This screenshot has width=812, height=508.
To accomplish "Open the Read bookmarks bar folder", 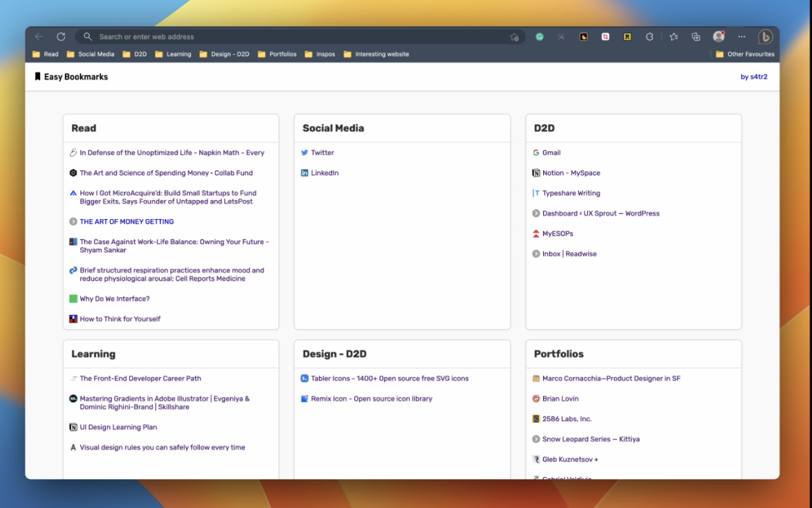I will pos(45,54).
